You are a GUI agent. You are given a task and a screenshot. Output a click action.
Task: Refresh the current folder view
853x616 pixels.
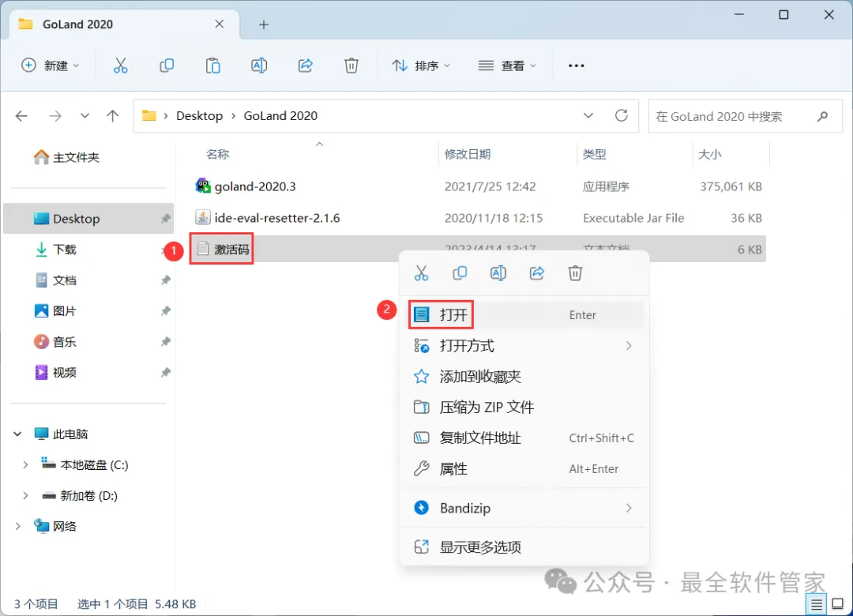pyautogui.click(x=622, y=115)
